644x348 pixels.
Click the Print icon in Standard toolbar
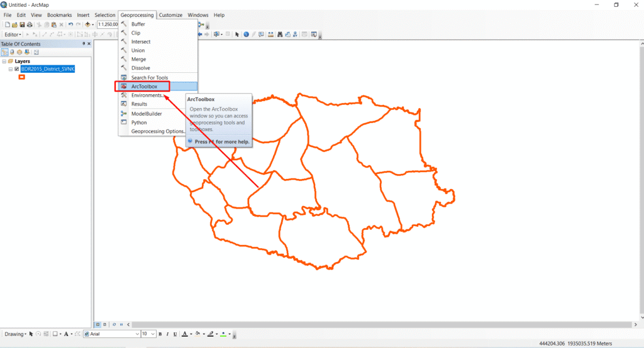coord(30,24)
